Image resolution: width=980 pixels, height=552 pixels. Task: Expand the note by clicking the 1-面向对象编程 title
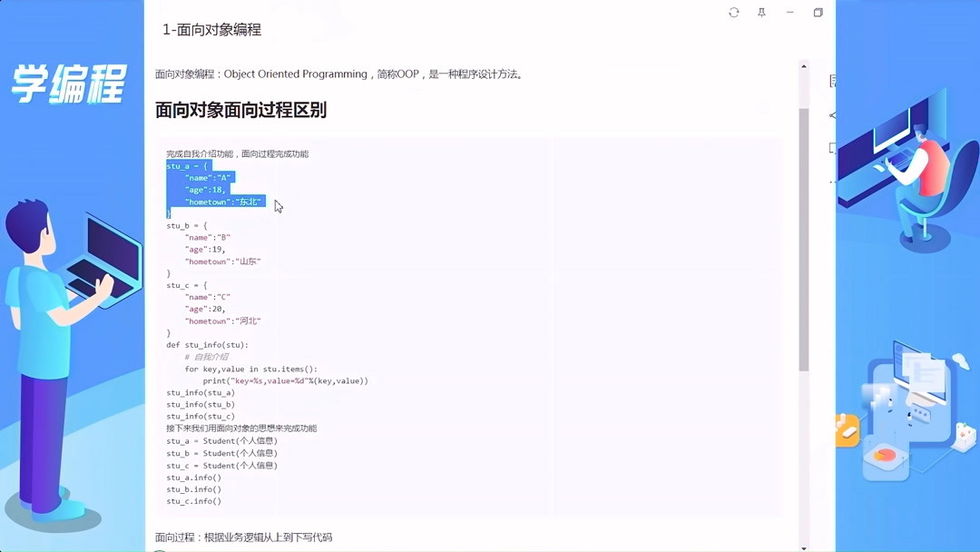(x=212, y=30)
